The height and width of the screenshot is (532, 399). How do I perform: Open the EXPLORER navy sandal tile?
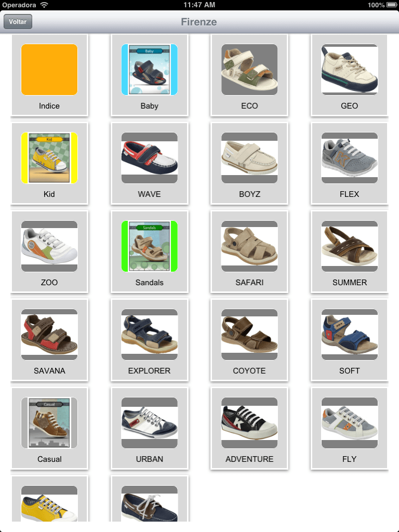(149, 340)
